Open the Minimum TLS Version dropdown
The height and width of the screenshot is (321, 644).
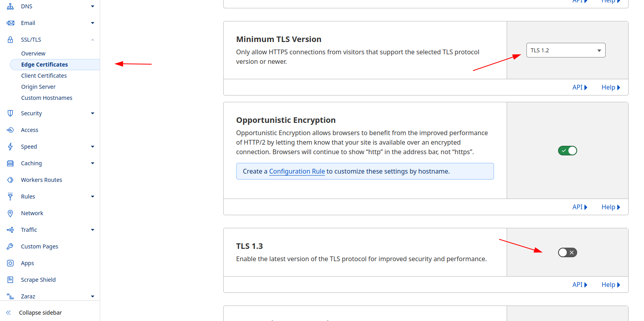click(566, 50)
